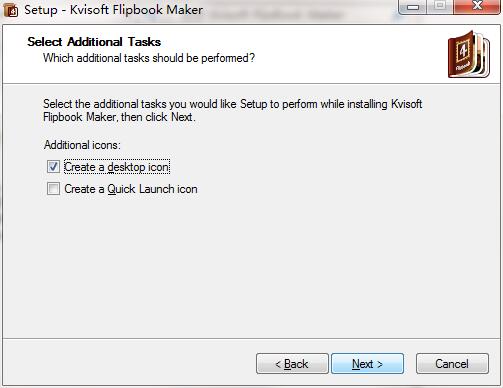The image size is (503, 388).
Task: Click the 'Select Additional Tasks' heading
Action: 94,42
